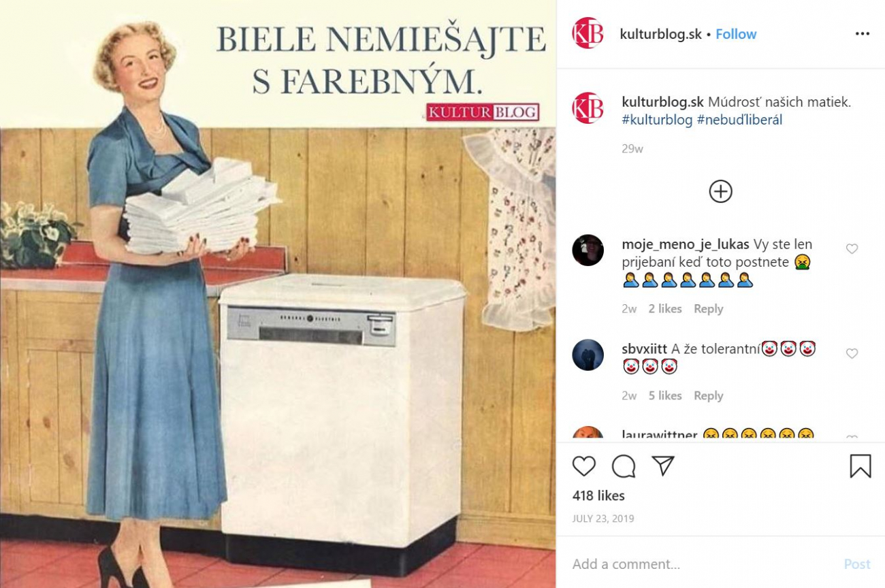Open the three-dot more options menu
Viewport: 885px width, 588px height.
coord(862,34)
